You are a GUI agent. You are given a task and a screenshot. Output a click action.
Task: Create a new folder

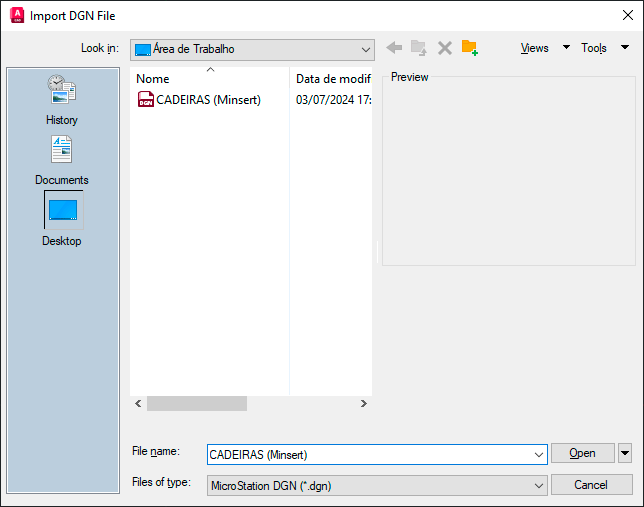(x=469, y=48)
